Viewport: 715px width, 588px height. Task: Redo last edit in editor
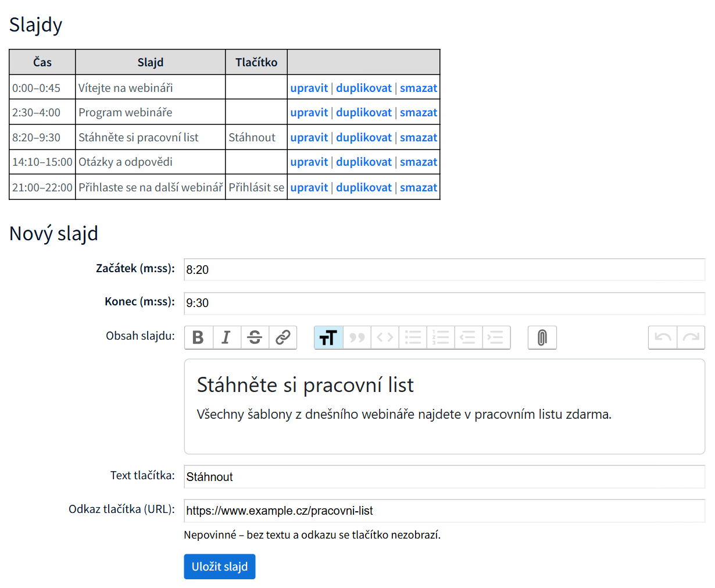[x=691, y=337]
